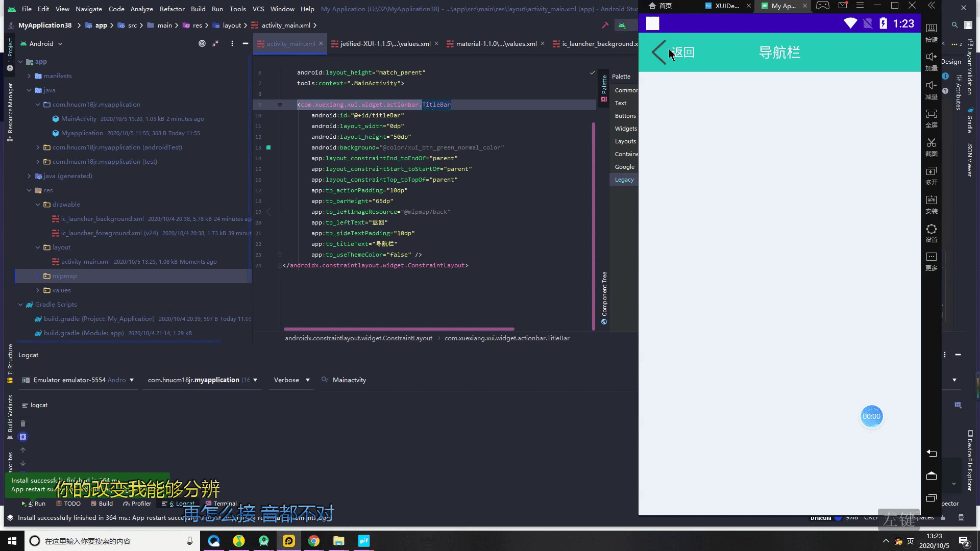Click the locate/select opened file target icon
Image resolution: width=980 pixels, height=551 pixels.
click(x=202, y=44)
